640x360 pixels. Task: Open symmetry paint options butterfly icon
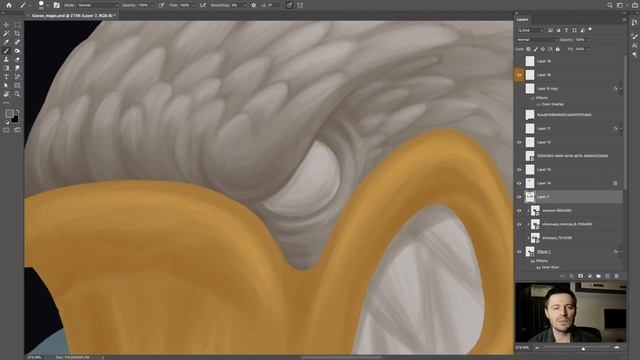pos(301,5)
